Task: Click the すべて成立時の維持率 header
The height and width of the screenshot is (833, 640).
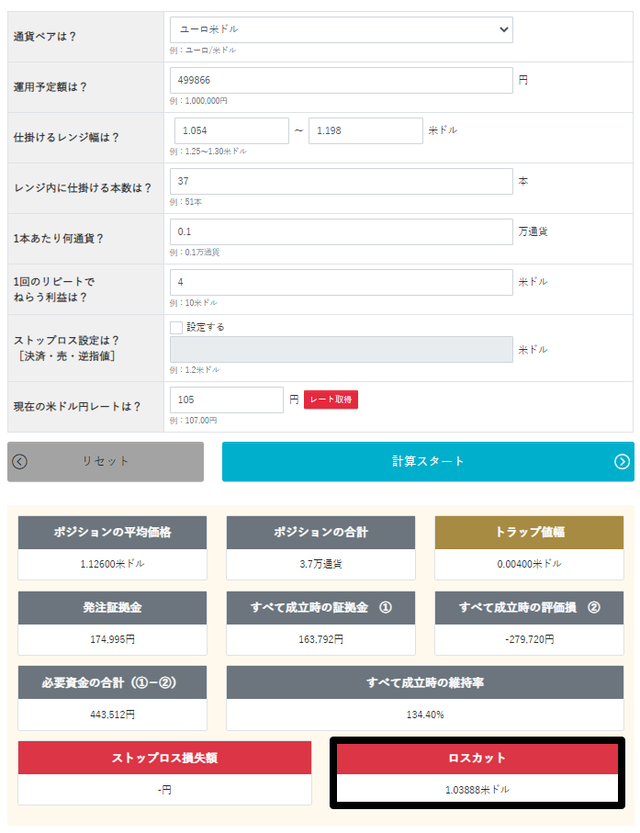Action: tap(425, 683)
